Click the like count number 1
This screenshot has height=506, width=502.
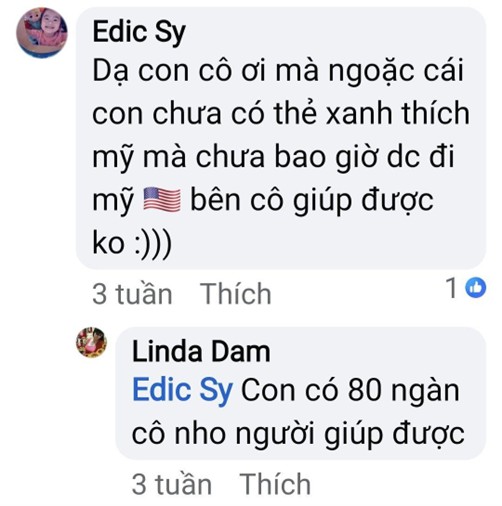(452, 287)
